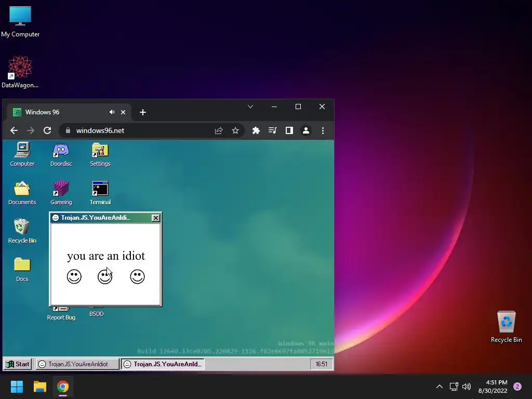This screenshot has height=399, width=532.
Task: Open the Doordisc shortcut
Action: click(x=61, y=155)
